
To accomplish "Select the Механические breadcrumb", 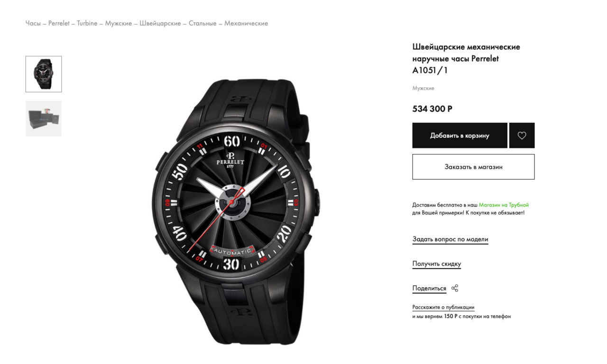I will 246,23.
